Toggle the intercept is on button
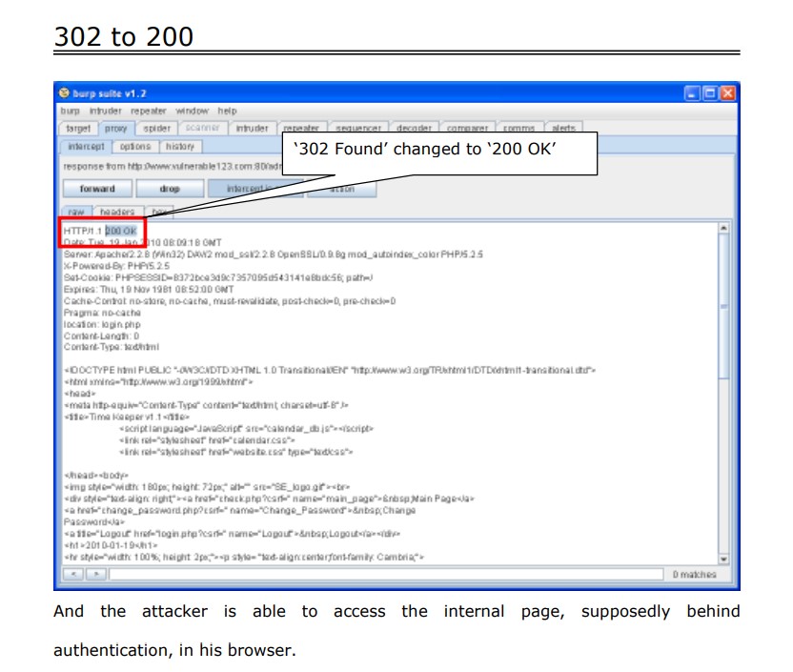 [255, 189]
